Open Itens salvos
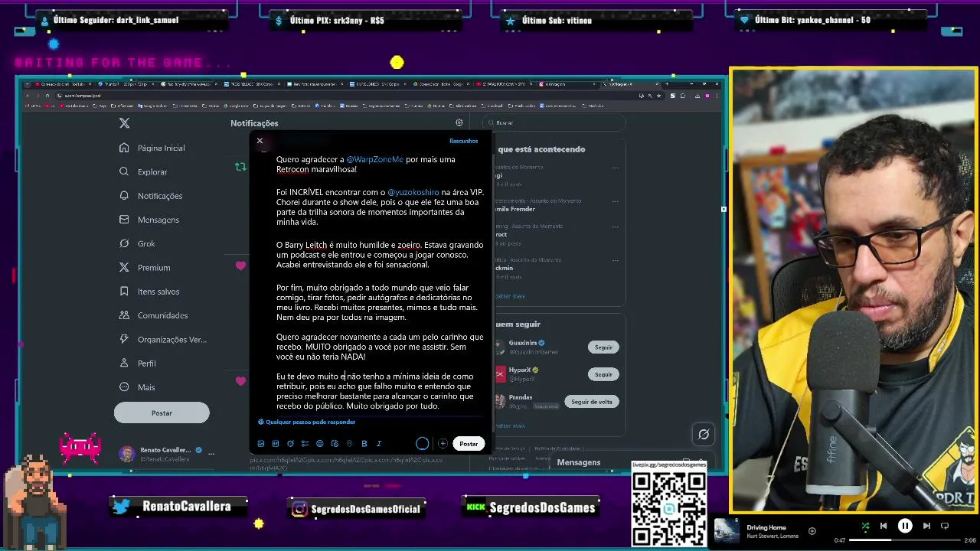 (x=149, y=292)
